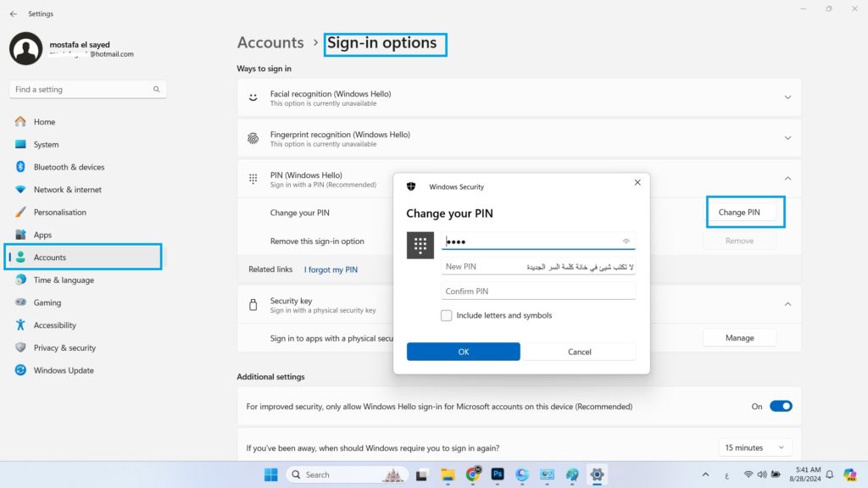868x488 pixels.
Task: Click the search icon in the Find a setting box
Action: (x=156, y=89)
